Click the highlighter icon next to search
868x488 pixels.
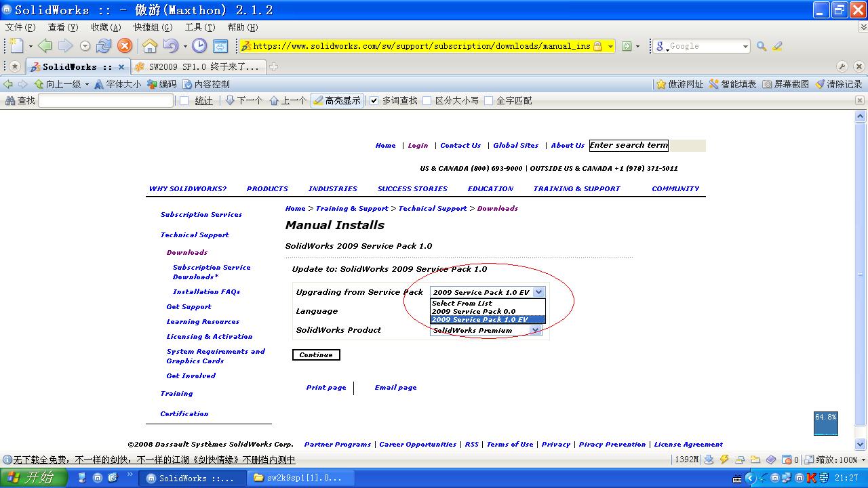[x=777, y=46]
